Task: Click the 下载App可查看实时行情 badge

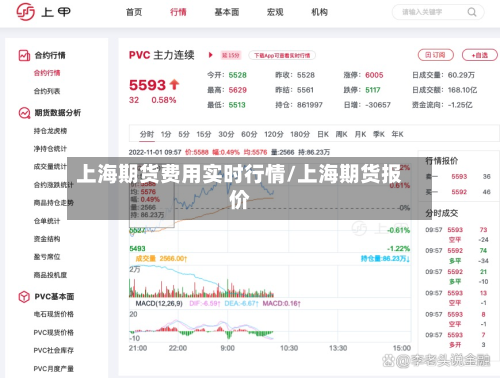Action: pos(282,55)
